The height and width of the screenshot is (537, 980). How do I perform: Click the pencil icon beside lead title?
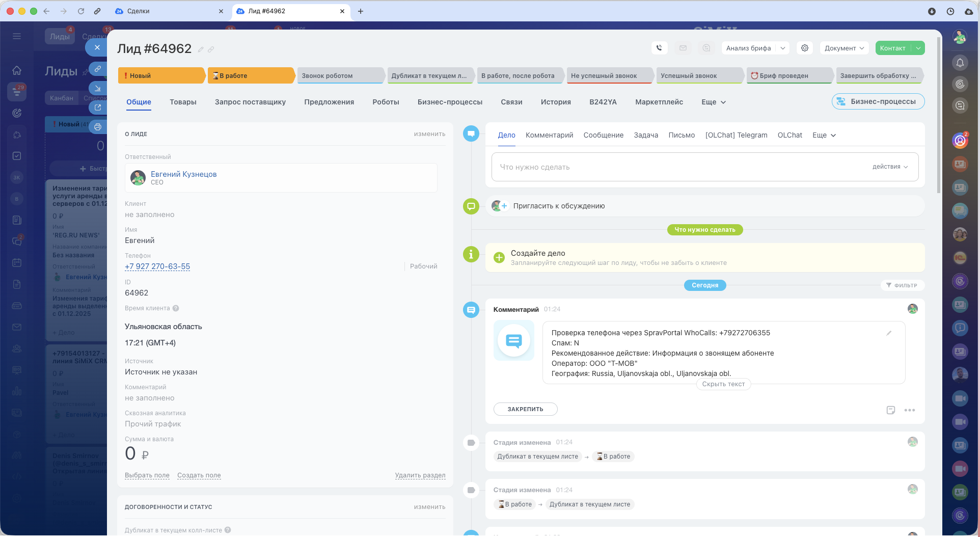[201, 49]
